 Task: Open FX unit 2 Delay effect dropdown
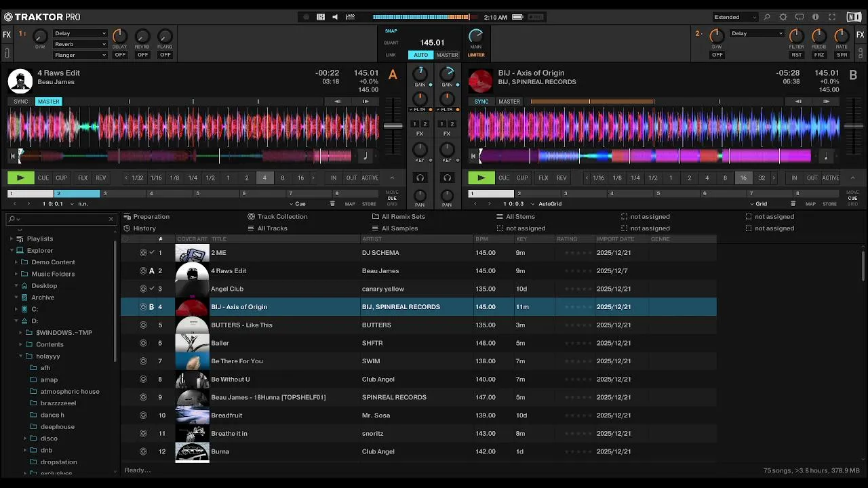pos(757,33)
